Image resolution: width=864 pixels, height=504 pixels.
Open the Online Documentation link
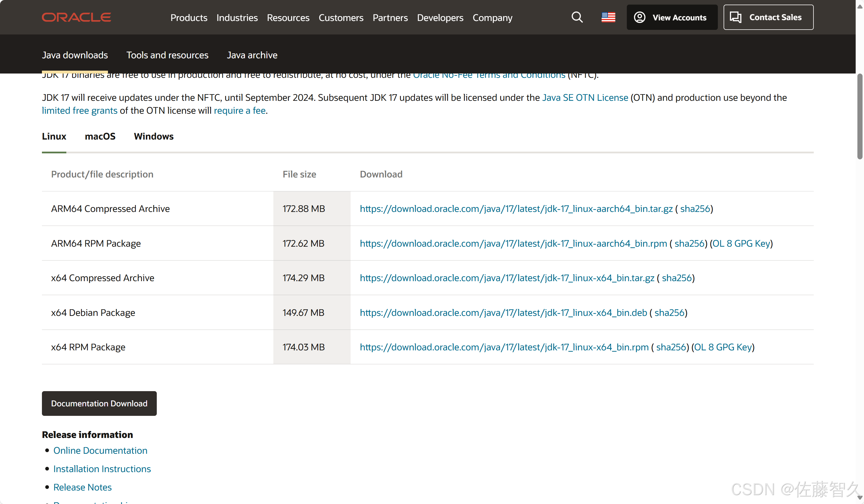click(100, 451)
